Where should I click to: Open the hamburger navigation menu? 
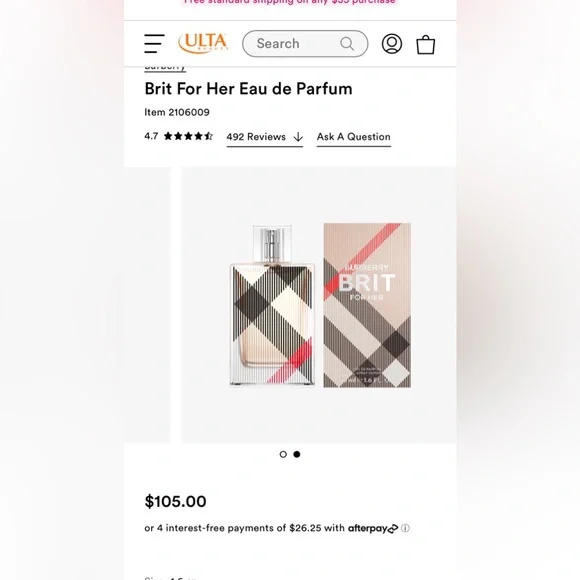point(154,44)
